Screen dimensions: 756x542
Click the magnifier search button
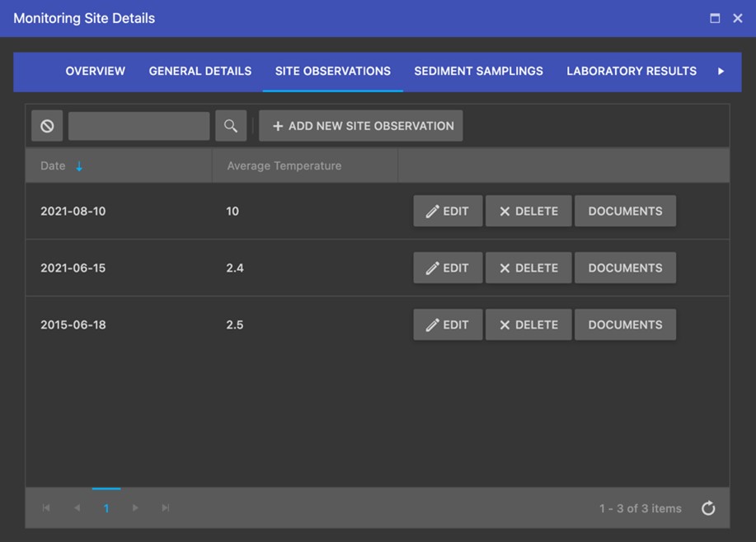pyautogui.click(x=231, y=126)
